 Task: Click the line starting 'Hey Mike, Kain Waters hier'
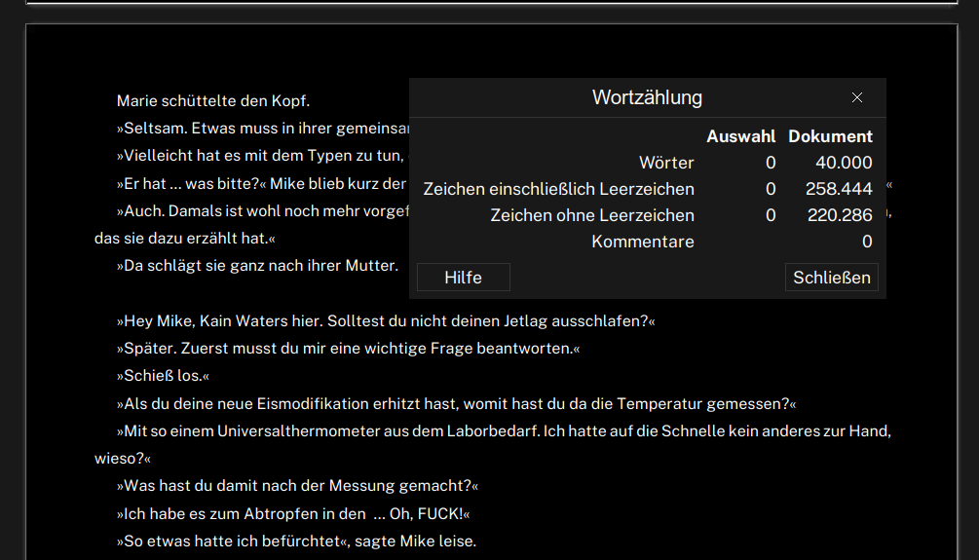[x=385, y=320]
